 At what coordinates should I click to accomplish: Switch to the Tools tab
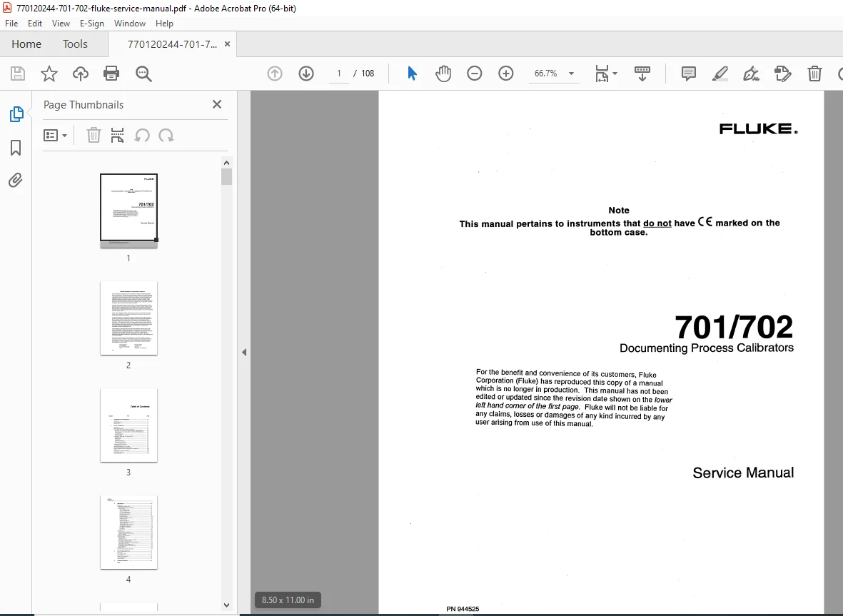[x=75, y=44]
